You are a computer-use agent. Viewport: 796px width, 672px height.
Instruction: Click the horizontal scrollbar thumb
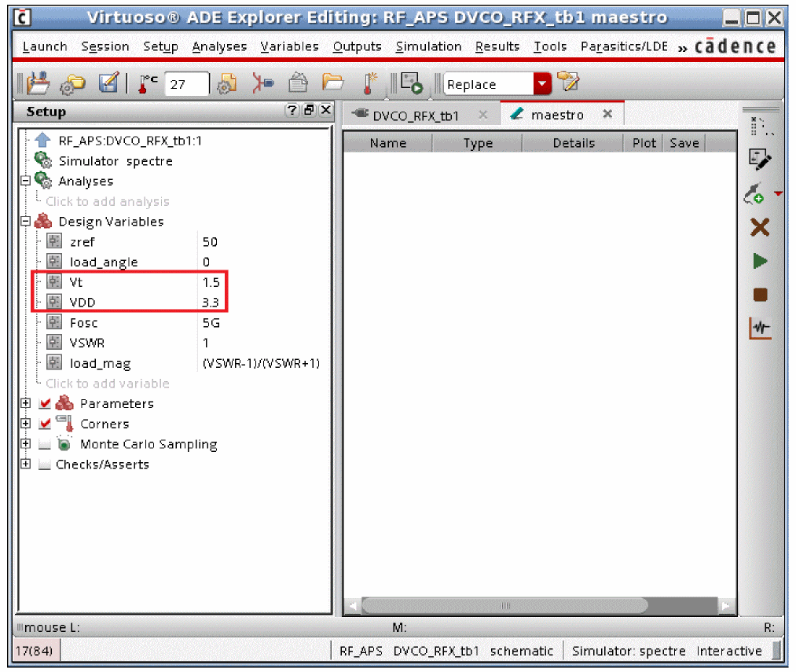[505, 605]
